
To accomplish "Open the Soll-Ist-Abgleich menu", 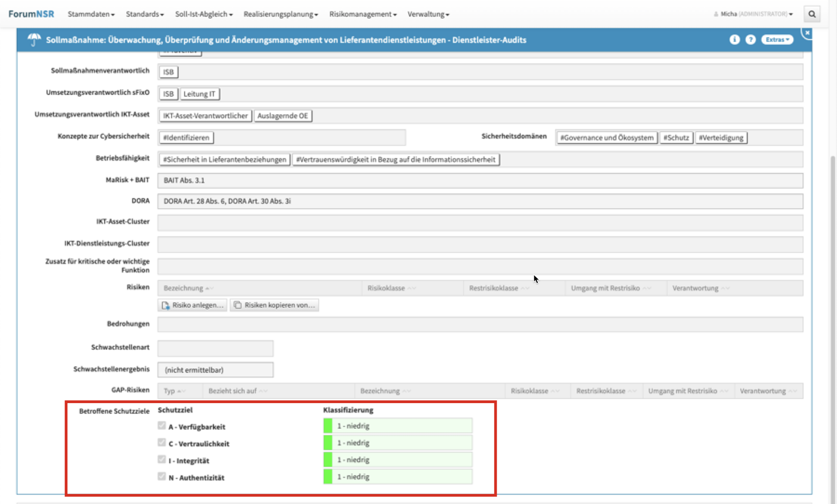I will [204, 14].
